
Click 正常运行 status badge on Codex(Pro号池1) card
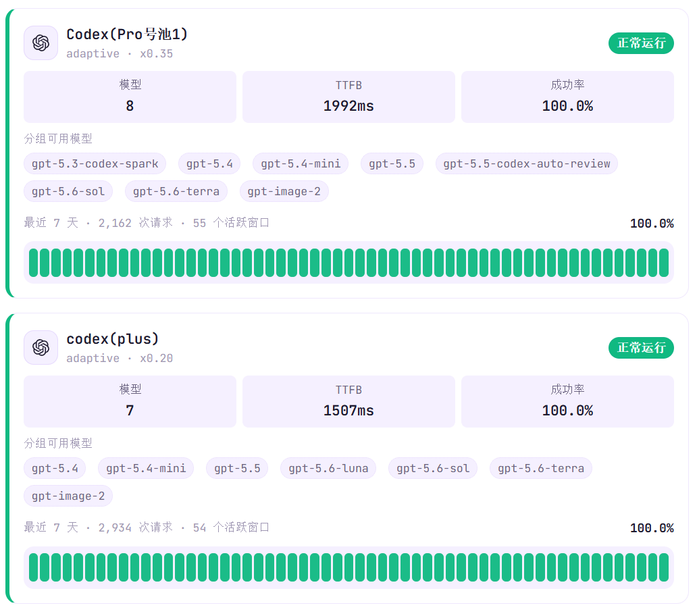tap(641, 43)
